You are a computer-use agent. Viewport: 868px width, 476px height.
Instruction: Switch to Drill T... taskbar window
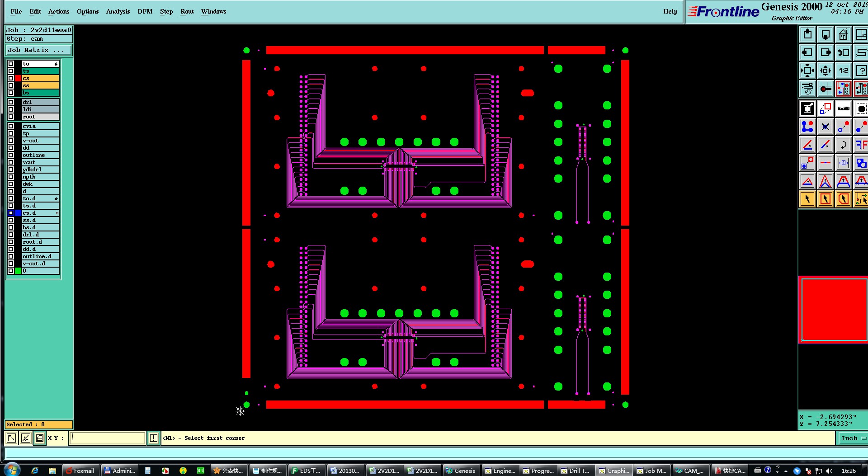[x=576, y=471]
